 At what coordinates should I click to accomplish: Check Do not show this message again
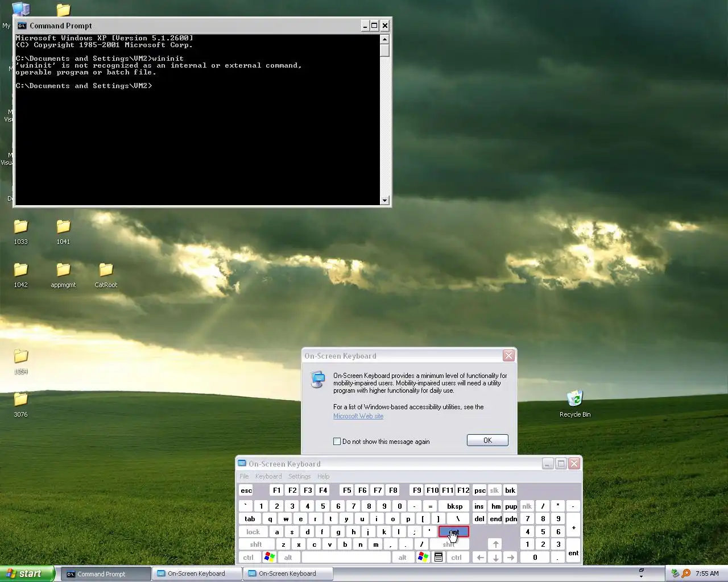337,442
